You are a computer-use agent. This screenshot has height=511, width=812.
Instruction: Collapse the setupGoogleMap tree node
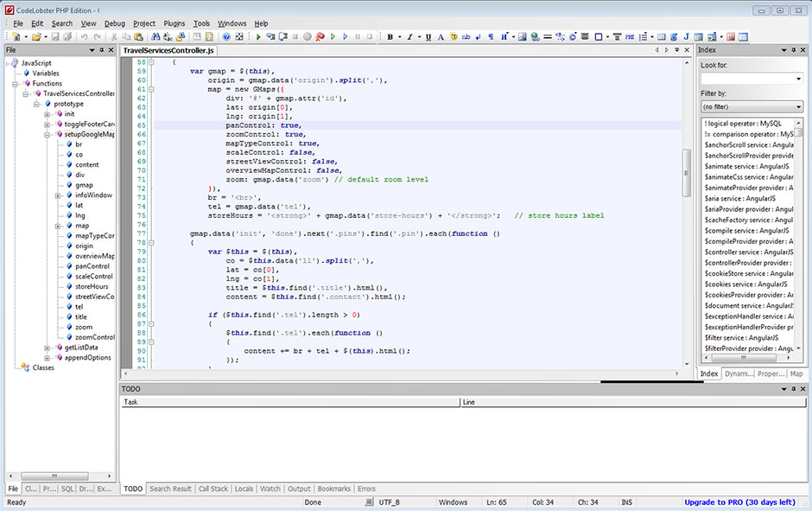pos(48,135)
